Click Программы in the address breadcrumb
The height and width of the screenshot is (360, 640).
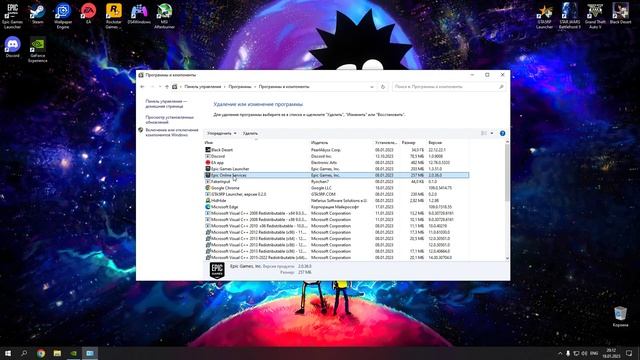tap(240, 87)
